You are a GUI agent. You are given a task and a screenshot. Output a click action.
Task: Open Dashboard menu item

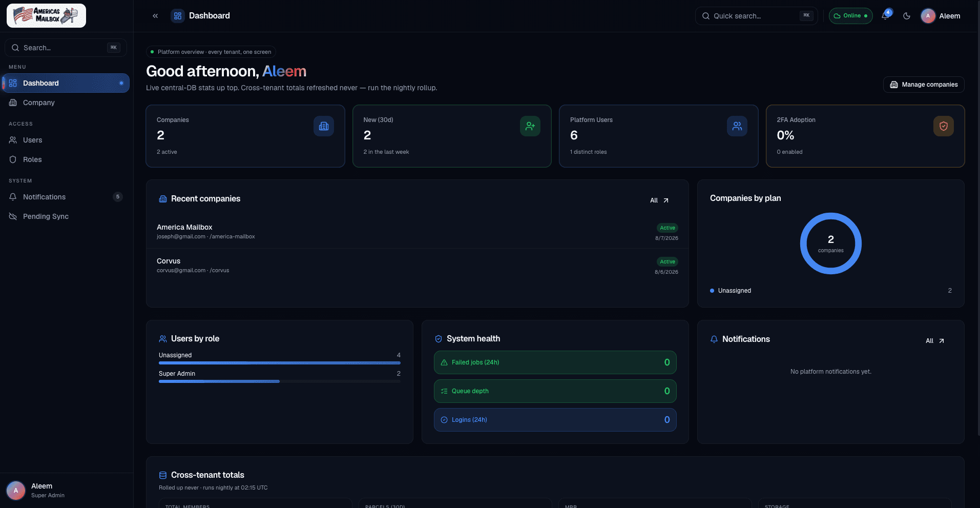pyautogui.click(x=66, y=83)
